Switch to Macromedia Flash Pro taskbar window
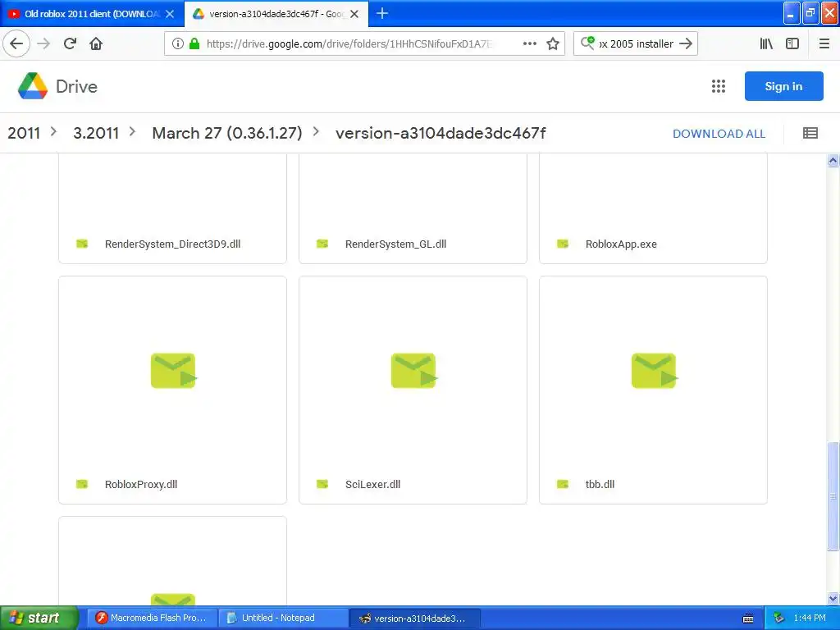Viewport: 840px width, 630px height. pos(151,618)
